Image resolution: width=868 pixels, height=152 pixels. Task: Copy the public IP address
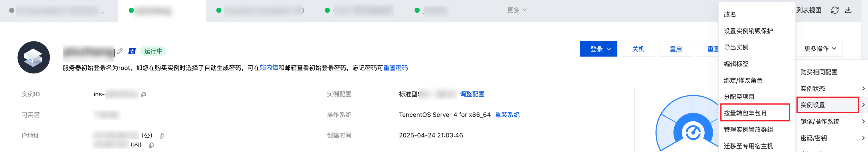tap(162, 136)
